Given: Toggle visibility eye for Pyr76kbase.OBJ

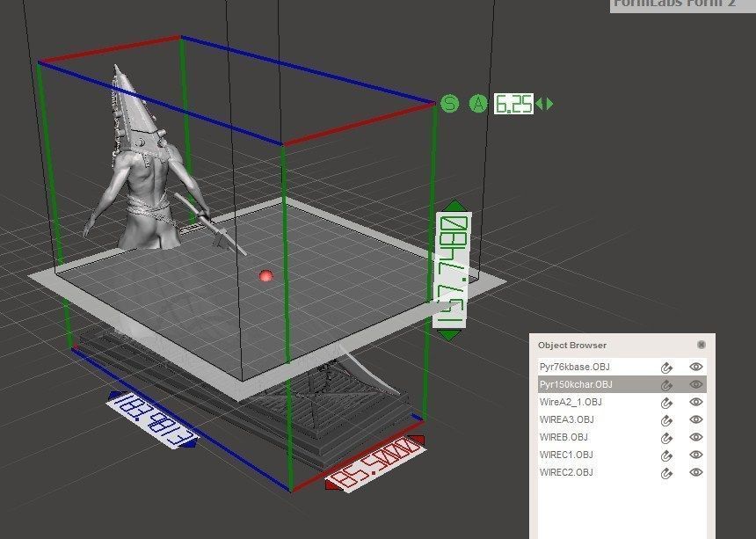Looking at the screenshot, I should pos(695,367).
